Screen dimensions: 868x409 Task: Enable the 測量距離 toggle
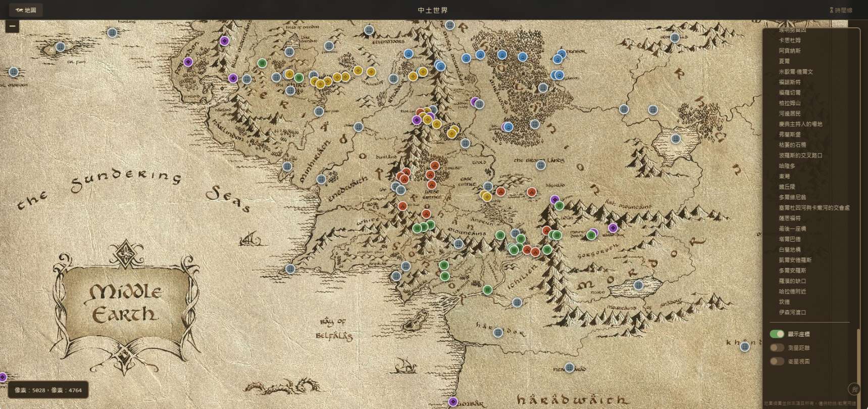click(x=777, y=348)
